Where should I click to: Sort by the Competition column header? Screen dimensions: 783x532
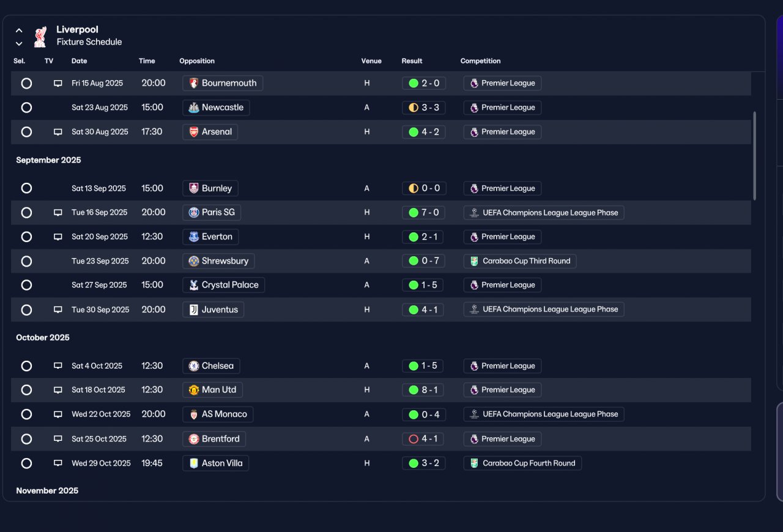(x=480, y=61)
